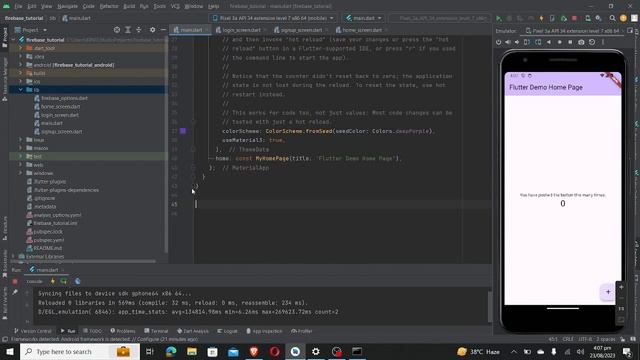
Task: Expand External Libraries node
Action: coord(13,256)
